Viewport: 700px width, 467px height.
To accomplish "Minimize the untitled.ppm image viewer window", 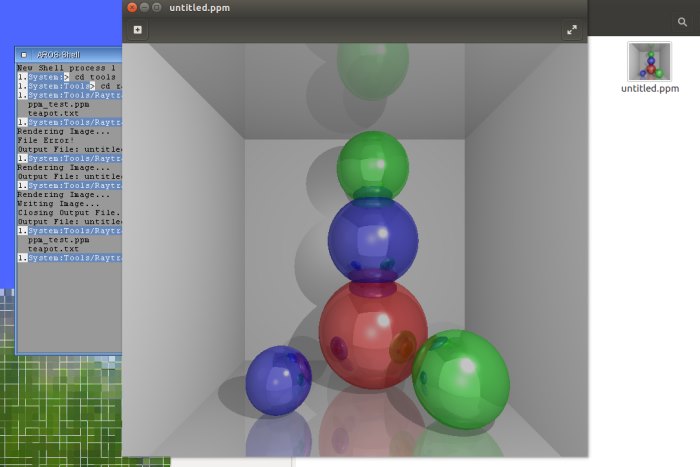I will [144, 7].
